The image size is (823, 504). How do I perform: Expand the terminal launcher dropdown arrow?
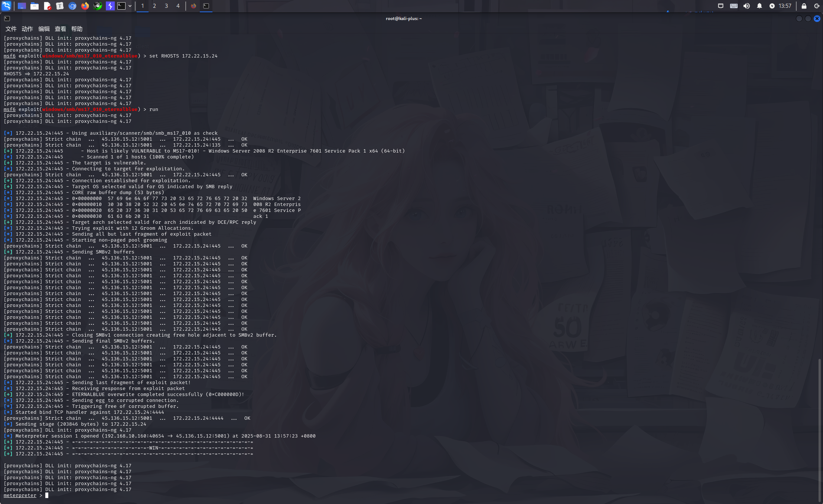(130, 6)
